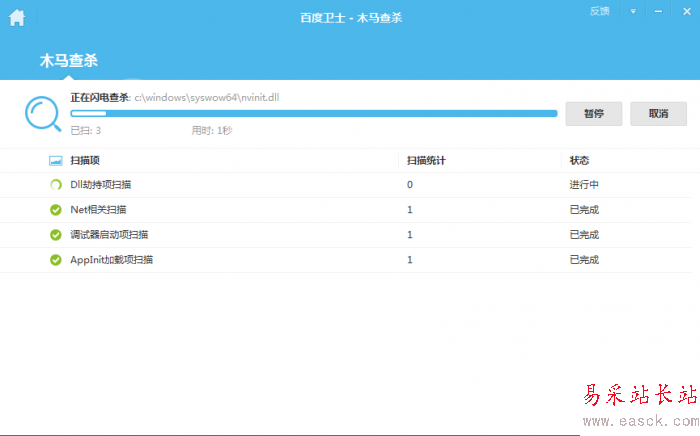The image size is (700, 436).
Task: Select the Net相关扫描 row
Action: (346, 210)
